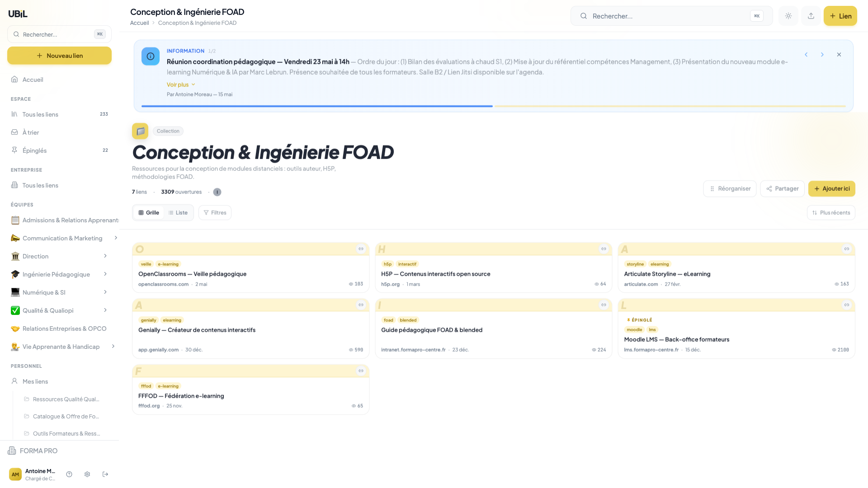Click the small info dot beside ouvertures
This screenshot has height=488, width=868.
point(217,192)
